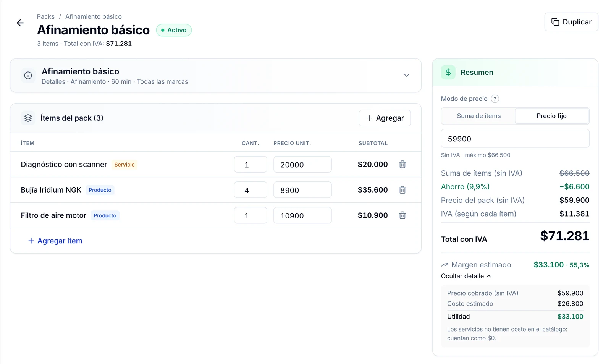Click the Ahorro (9,9%) label
The image size is (611, 364).
tap(465, 187)
